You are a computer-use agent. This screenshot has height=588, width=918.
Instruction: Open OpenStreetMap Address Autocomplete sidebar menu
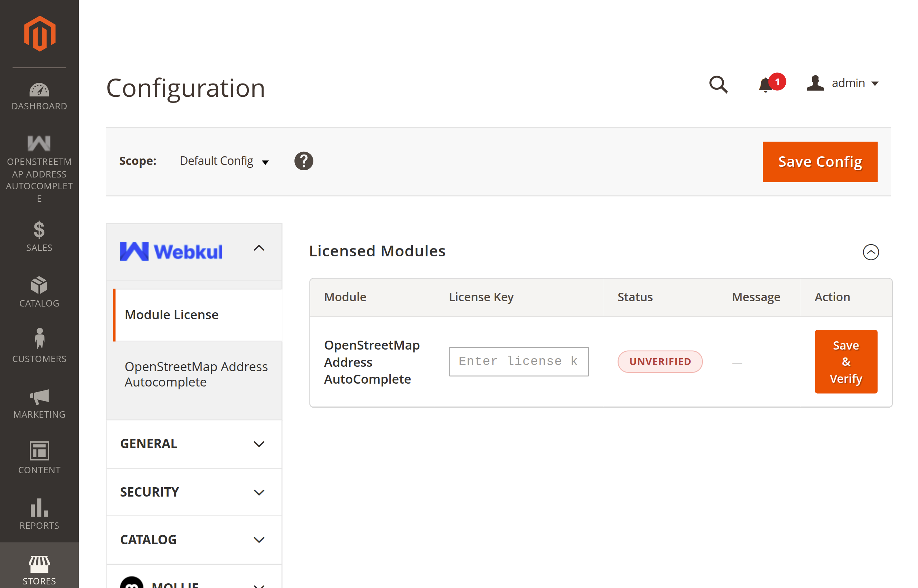pos(39,169)
